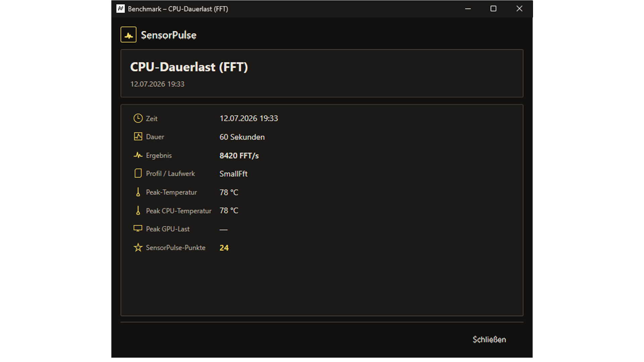Click the Dauer label

(155, 137)
